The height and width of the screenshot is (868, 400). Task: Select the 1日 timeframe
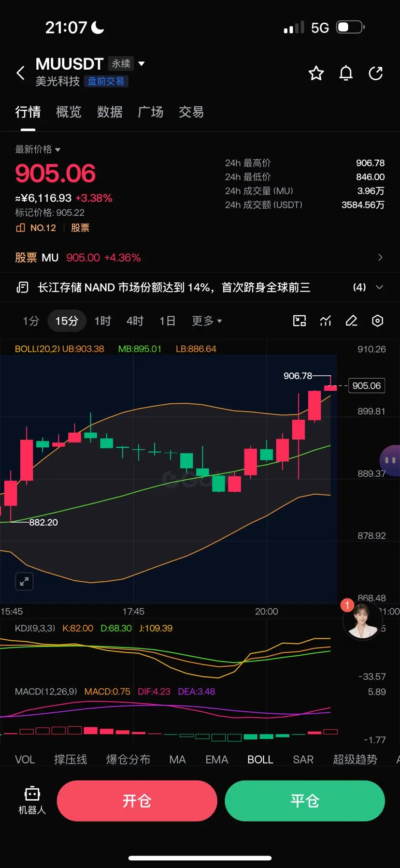[167, 321]
